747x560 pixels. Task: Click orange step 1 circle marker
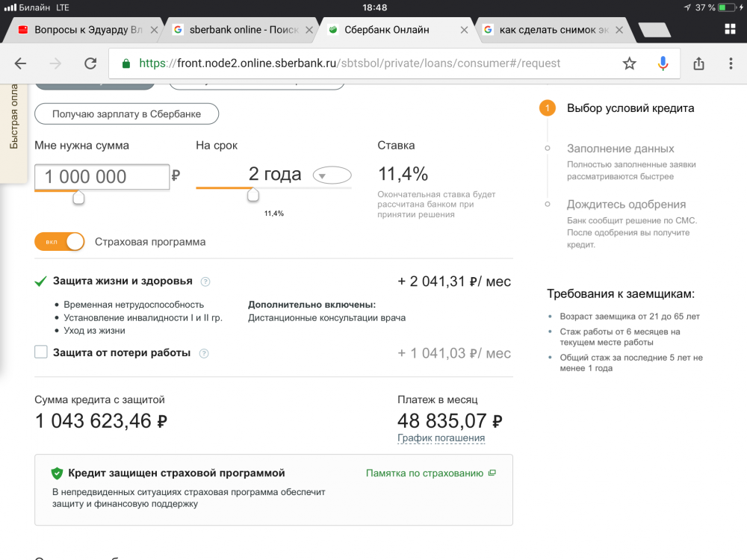click(548, 108)
